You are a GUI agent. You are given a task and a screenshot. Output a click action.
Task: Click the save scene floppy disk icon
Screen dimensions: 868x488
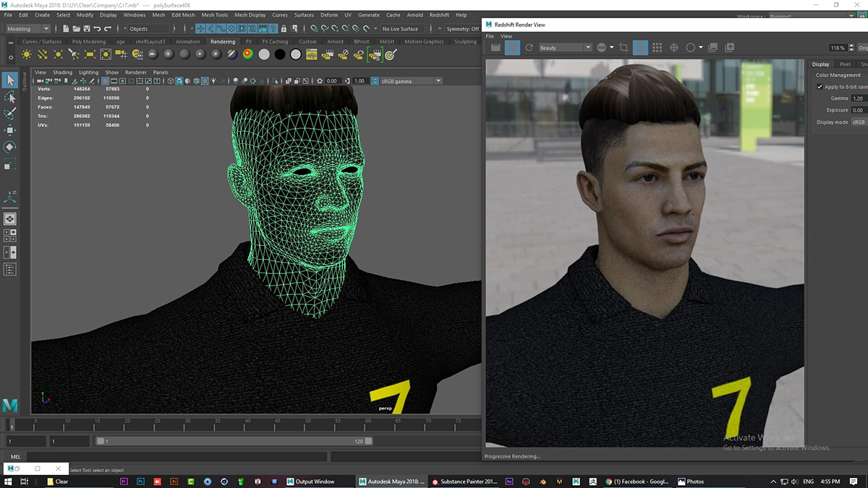tap(87, 29)
